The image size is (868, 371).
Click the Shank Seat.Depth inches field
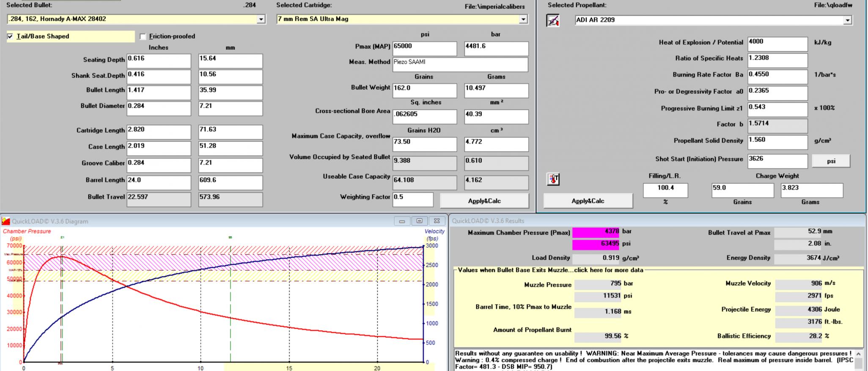coord(159,76)
